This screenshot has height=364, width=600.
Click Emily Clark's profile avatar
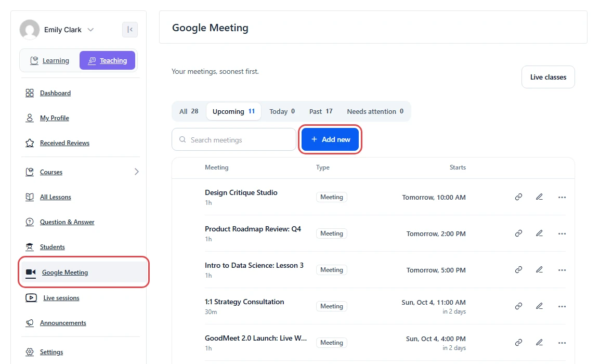(x=30, y=30)
